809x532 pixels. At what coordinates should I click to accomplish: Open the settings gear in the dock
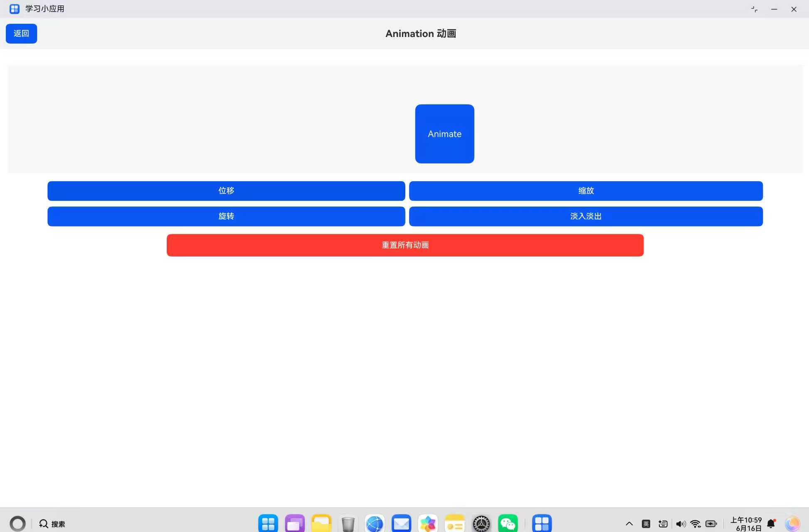coord(481,524)
